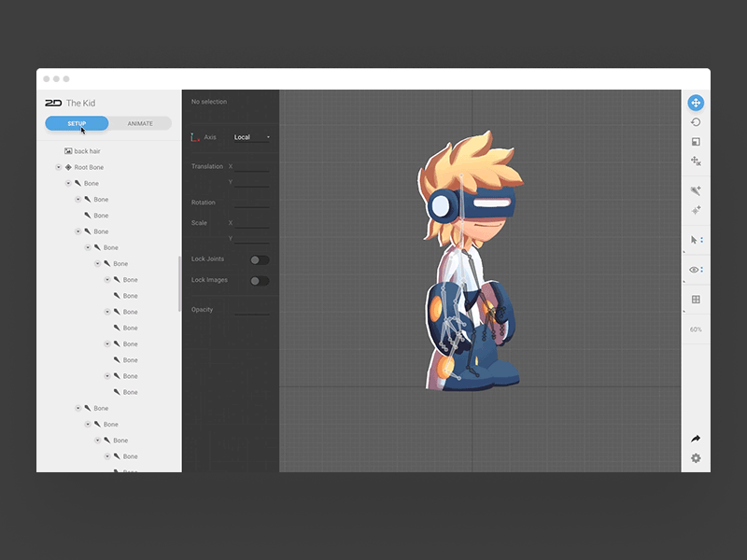Open the grid options button
Screen dimensions: 747x560
click(x=696, y=299)
